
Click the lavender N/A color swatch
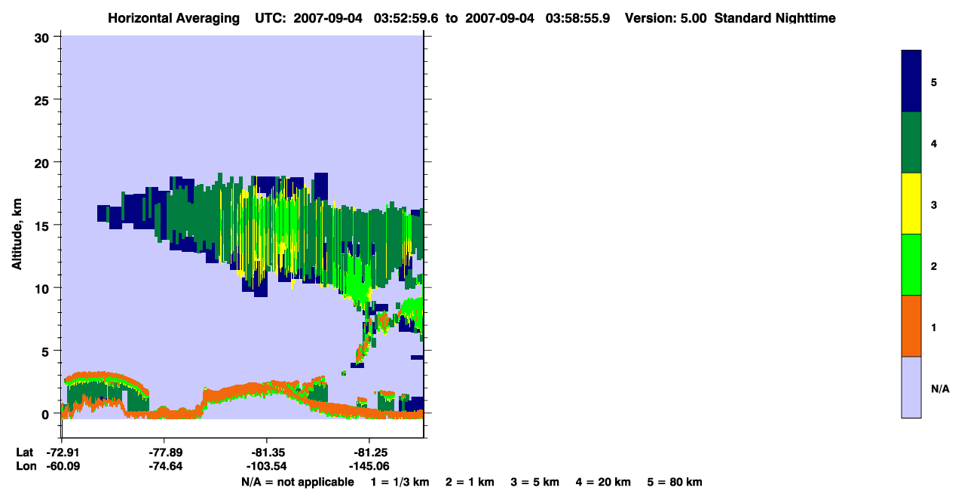click(x=911, y=387)
